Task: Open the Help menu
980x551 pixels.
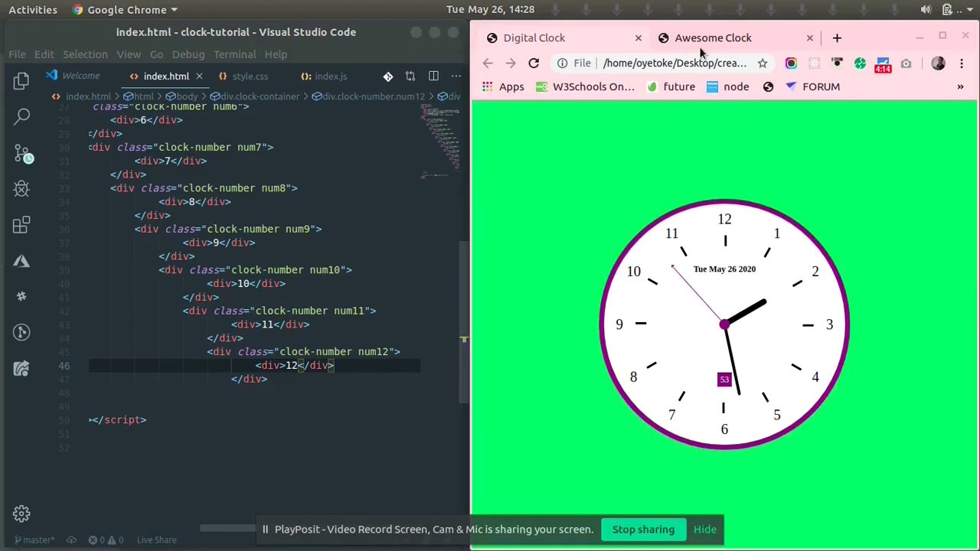Action: click(276, 54)
